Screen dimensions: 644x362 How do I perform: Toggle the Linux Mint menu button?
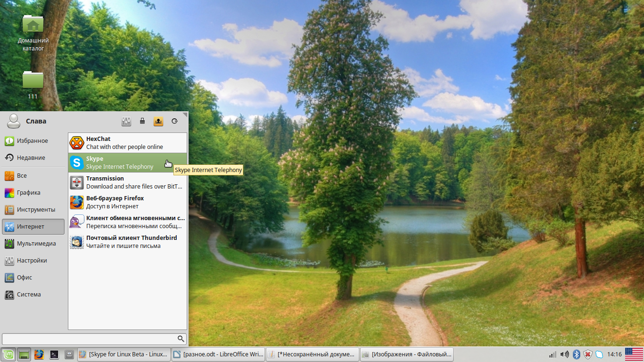pyautogui.click(x=8, y=354)
